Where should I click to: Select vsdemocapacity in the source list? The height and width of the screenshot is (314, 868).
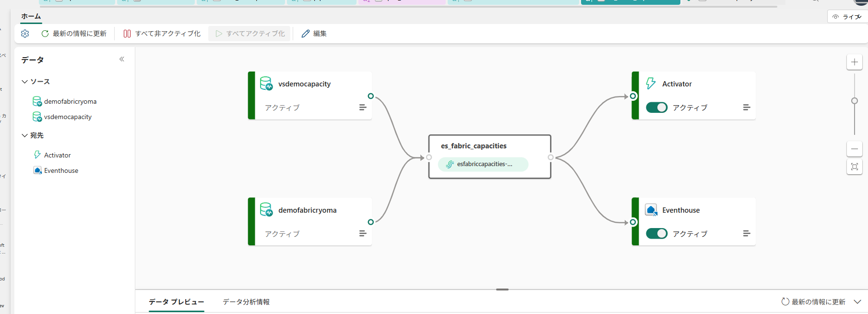(x=68, y=117)
